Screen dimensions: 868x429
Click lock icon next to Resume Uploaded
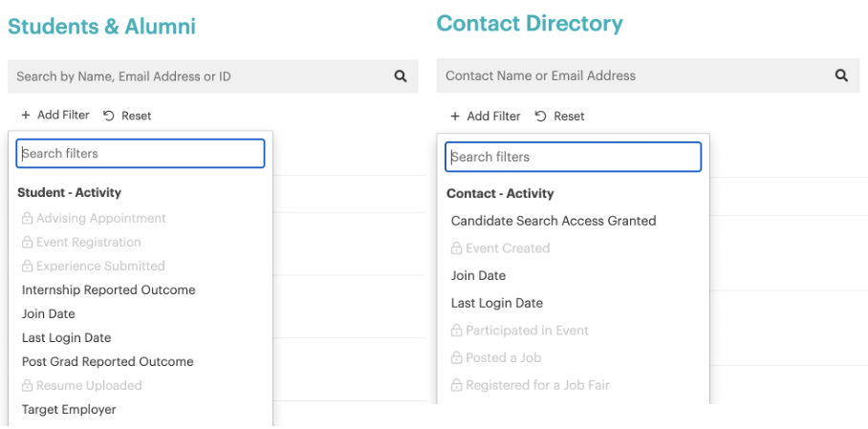[x=28, y=386]
